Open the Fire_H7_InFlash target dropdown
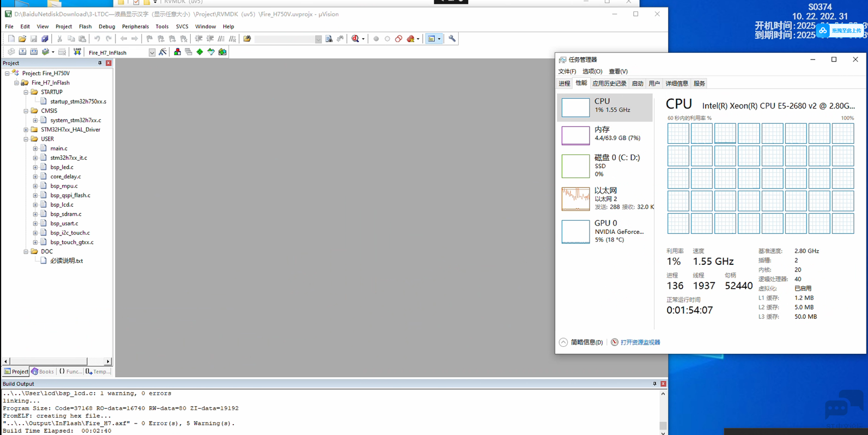The height and width of the screenshot is (435, 868). click(x=152, y=52)
